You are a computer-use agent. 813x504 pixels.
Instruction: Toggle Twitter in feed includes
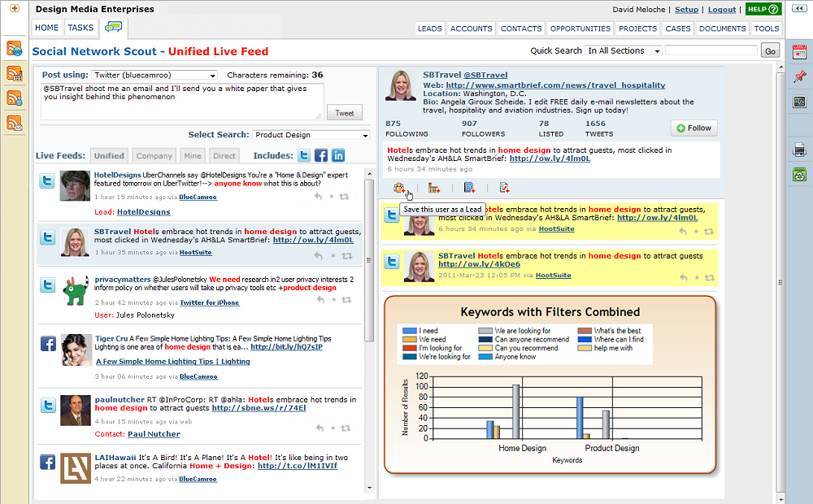pos(304,155)
